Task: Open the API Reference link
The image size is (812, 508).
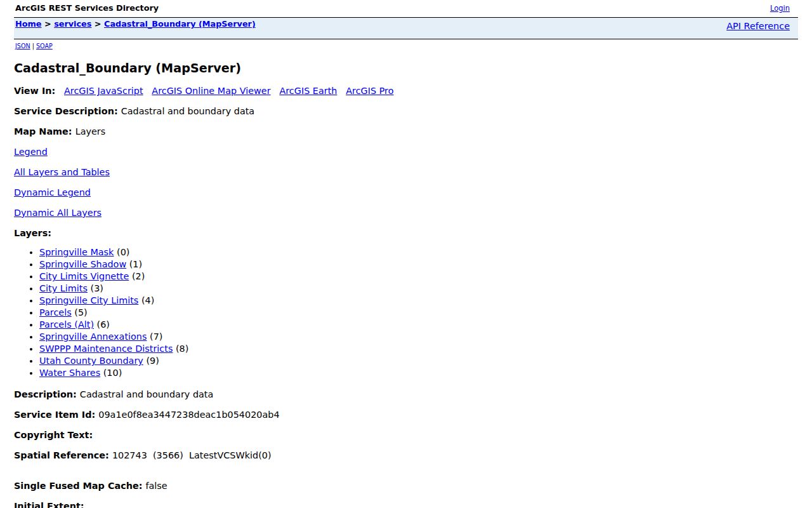Action: point(758,26)
